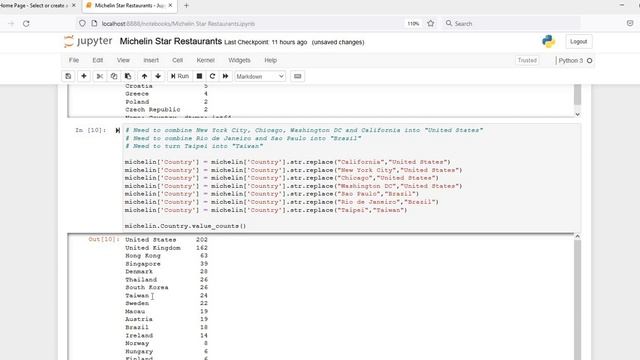Click the Out[10] prompt label

pos(104,239)
